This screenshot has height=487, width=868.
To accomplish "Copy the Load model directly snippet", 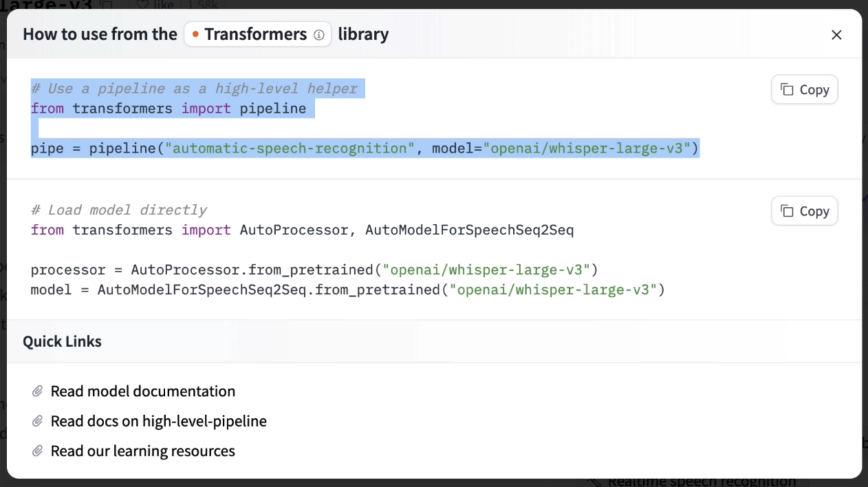I will (x=805, y=211).
